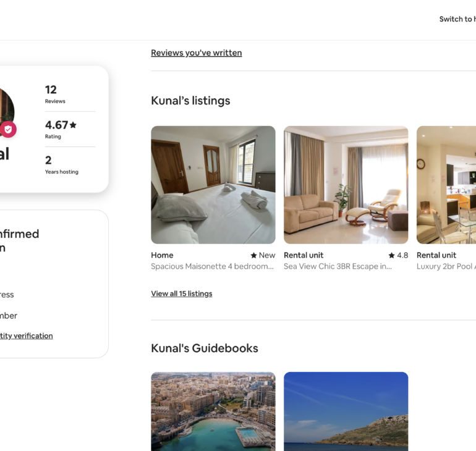The height and width of the screenshot is (451, 476).
Task: Open the Luxury 2br Pool listing photo
Action: [x=446, y=185]
